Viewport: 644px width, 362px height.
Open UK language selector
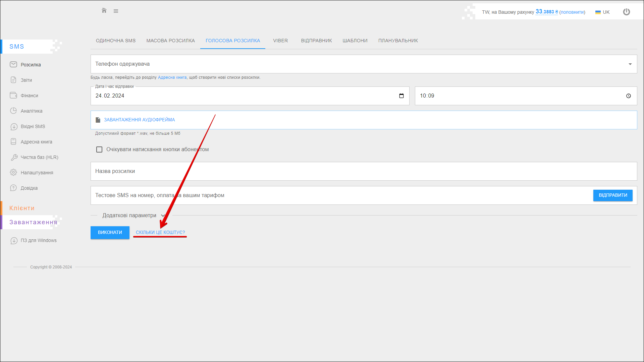[x=602, y=12]
